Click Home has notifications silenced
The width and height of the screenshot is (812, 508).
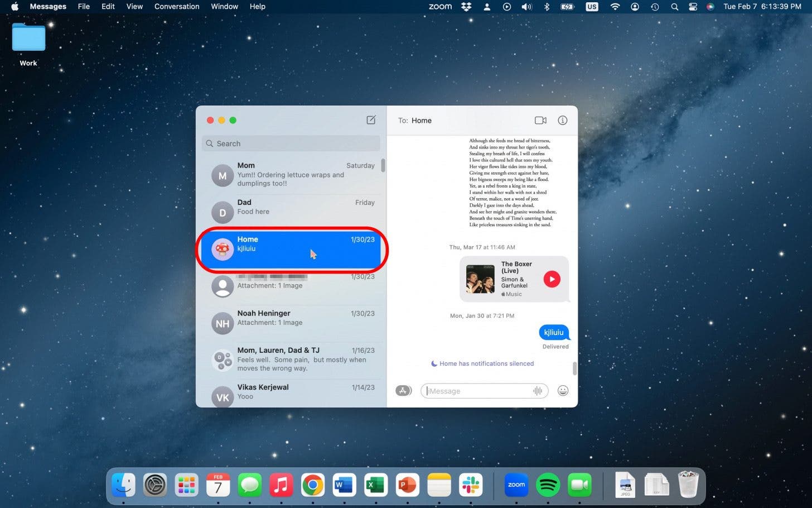tap(482, 363)
